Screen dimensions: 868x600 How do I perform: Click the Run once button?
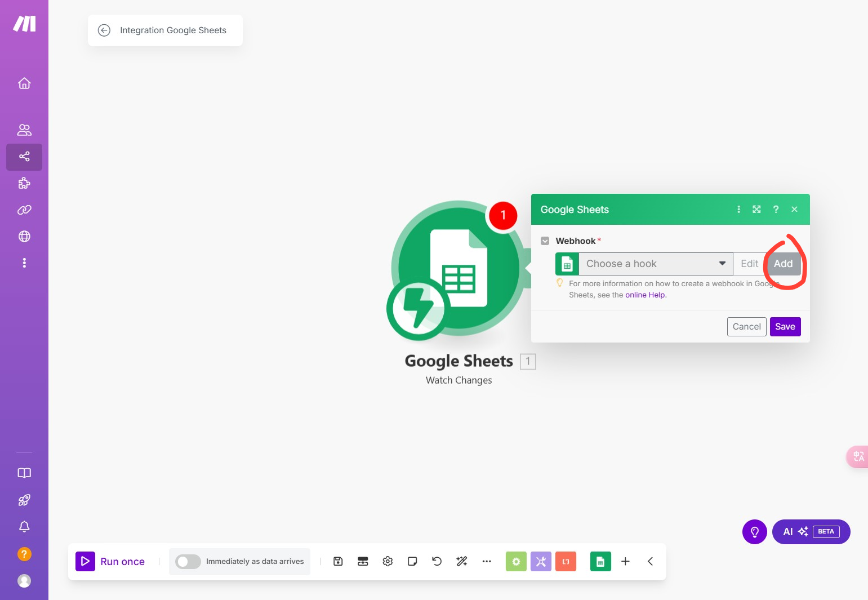click(x=110, y=561)
